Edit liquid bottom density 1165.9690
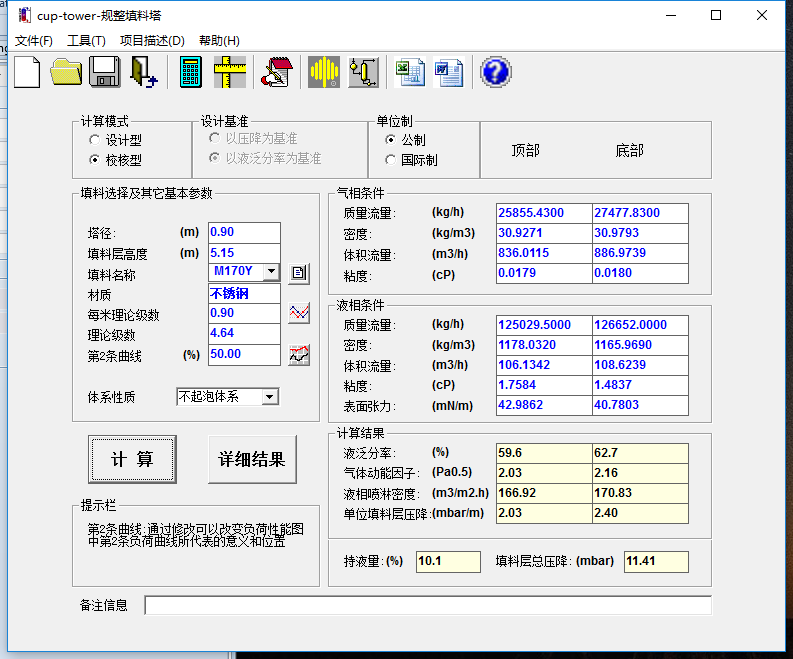Screen dimensions: 793x659 (x=640, y=345)
